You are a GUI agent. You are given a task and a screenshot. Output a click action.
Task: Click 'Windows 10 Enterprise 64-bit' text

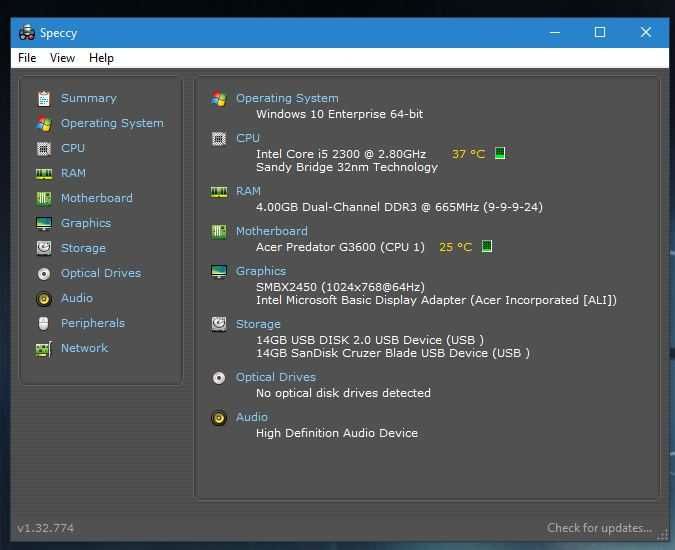point(339,114)
